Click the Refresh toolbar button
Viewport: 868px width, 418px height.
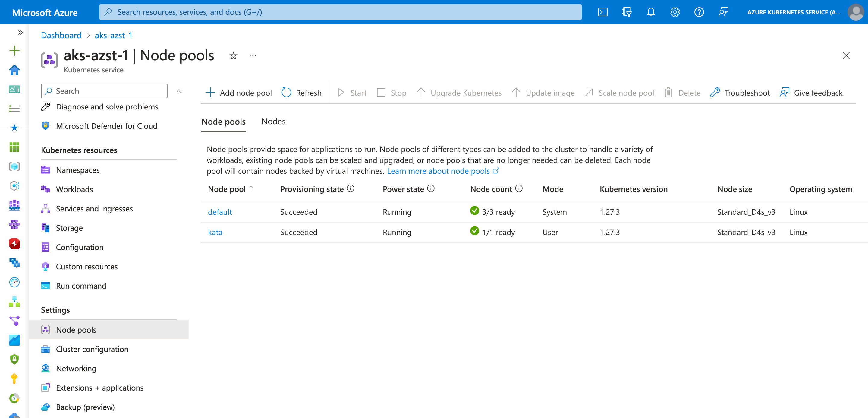pos(302,93)
